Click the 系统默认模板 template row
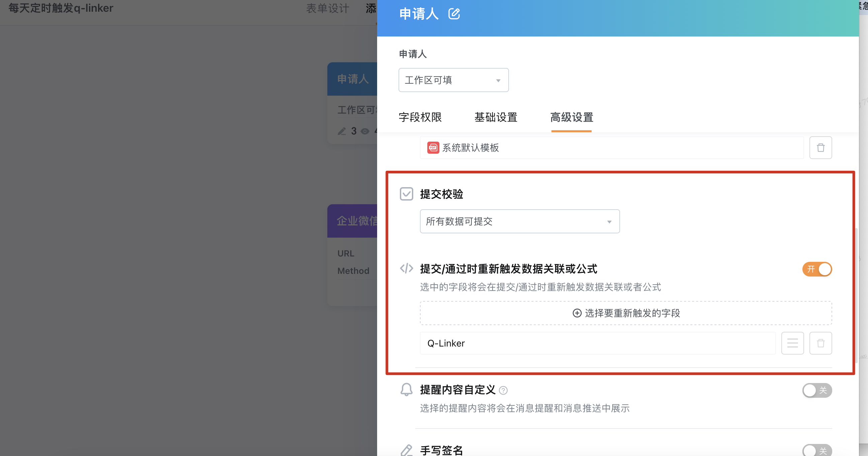The height and width of the screenshot is (456, 868). (612, 148)
